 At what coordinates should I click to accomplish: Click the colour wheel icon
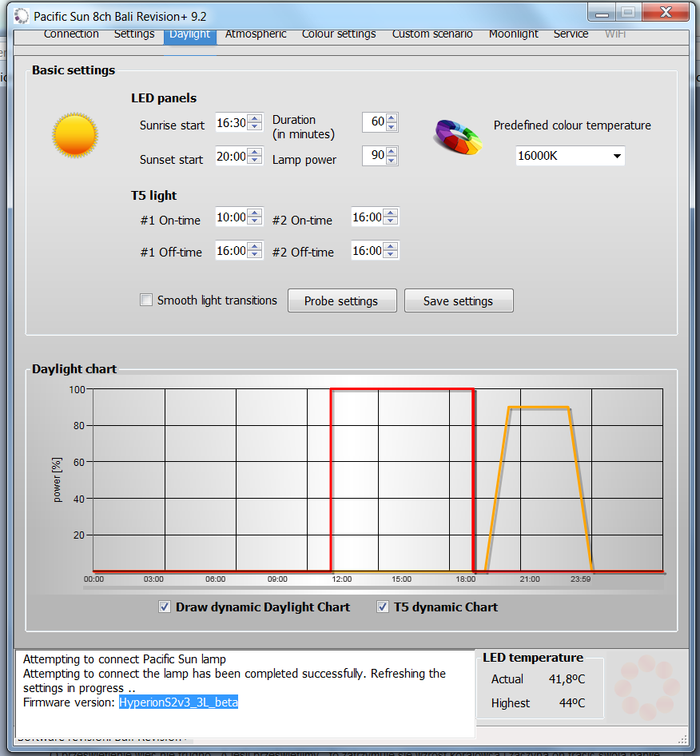click(458, 136)
